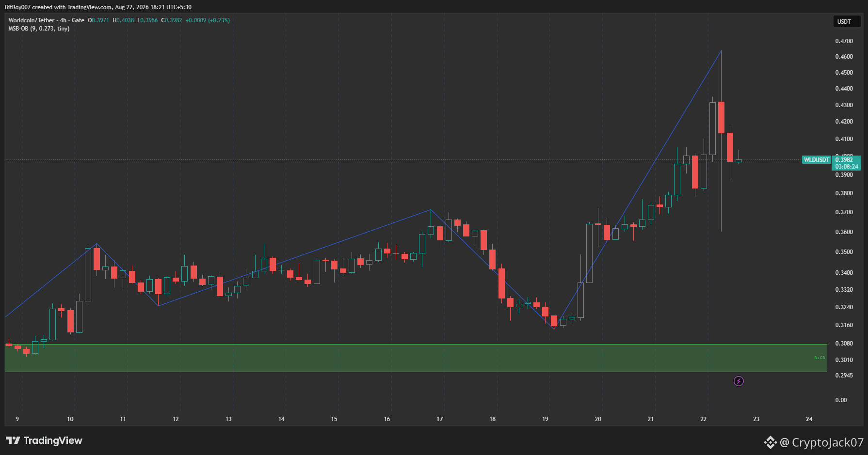Click date 19 on the time axis
Viewport: 868px width, 455px height.
point(546,419)
